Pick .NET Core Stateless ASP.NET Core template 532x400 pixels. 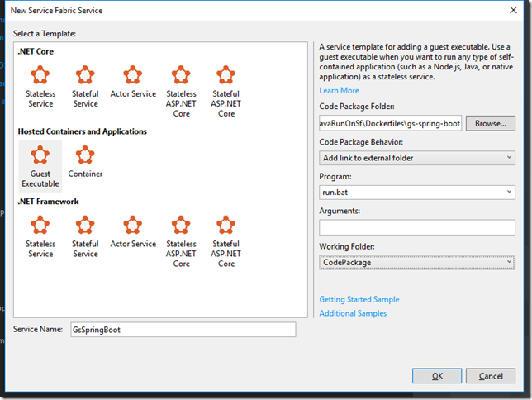point(181,92)
